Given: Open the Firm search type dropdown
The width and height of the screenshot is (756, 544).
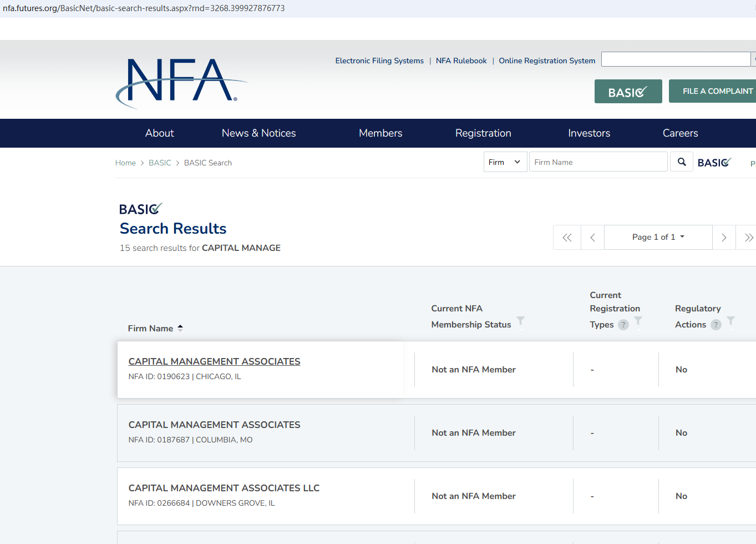Looking at the screenshot, I should [505, 162].
